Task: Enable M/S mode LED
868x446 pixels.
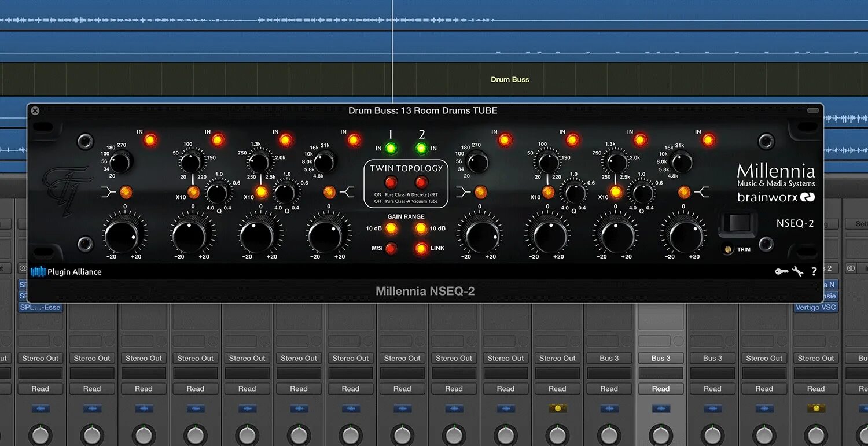Action: [x=391, y=249]
